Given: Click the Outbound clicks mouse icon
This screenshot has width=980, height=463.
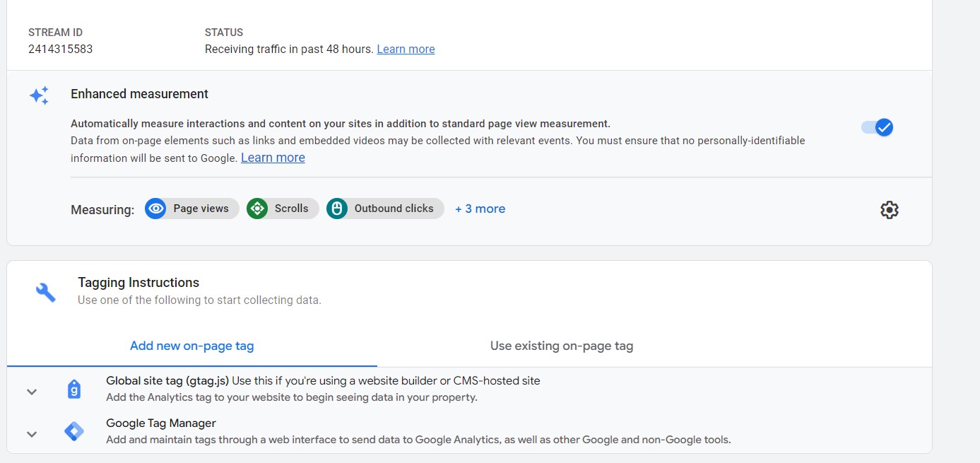Looking at the screenshot, I should pyautogui.click(x=337, y=209).
